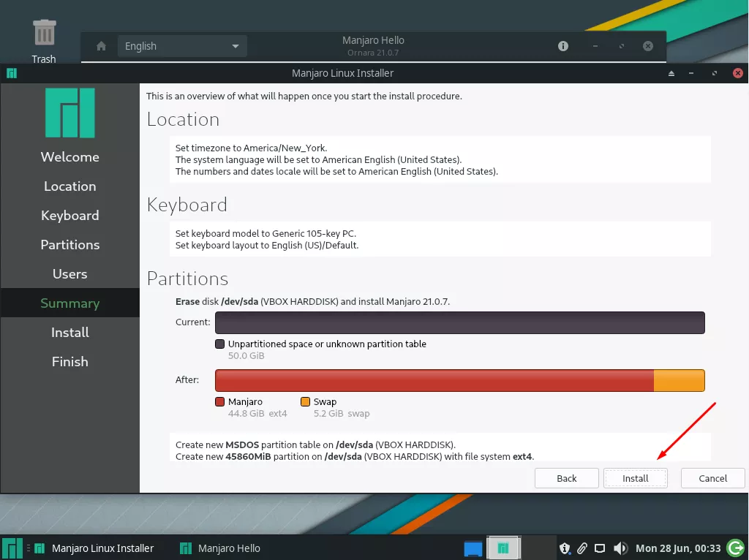The height and width of the screenshot is (560, 749).
Task: Open the volume speaker tray icon
Action: 620,548
